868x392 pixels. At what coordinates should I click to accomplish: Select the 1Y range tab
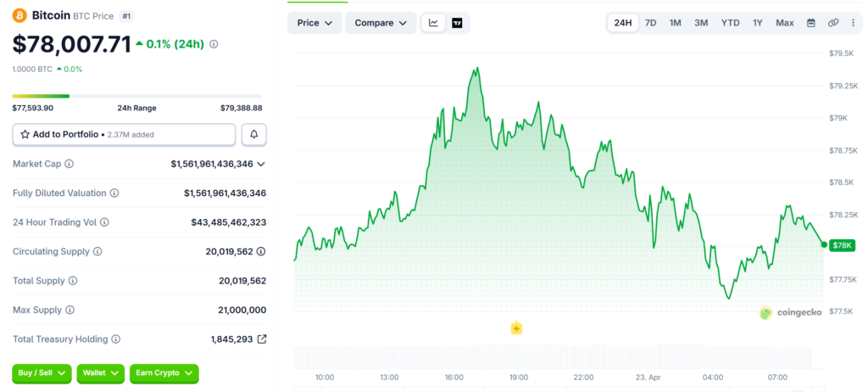tap(757, 23)
